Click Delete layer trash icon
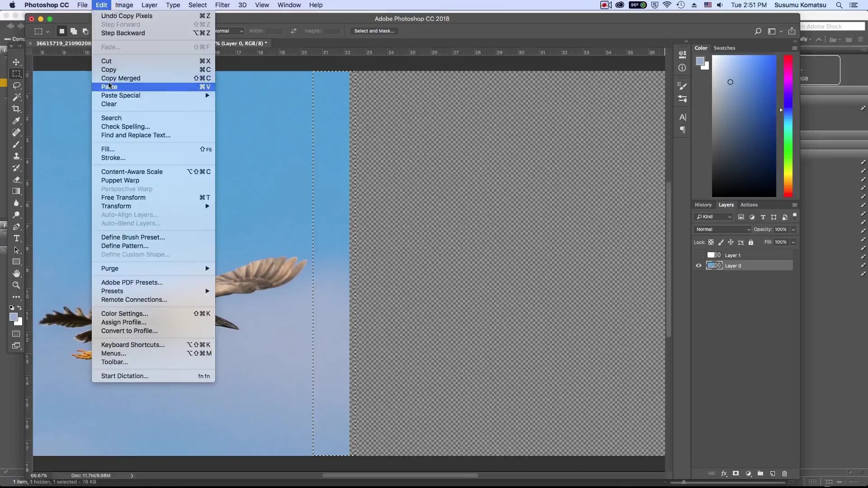 pos(785,474)
